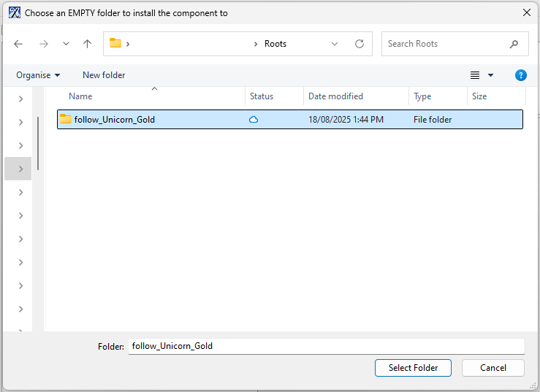Screen dimensions: 540x392
Task: Expand the address bar previous locations dropdown
Action: pos(335,44)
